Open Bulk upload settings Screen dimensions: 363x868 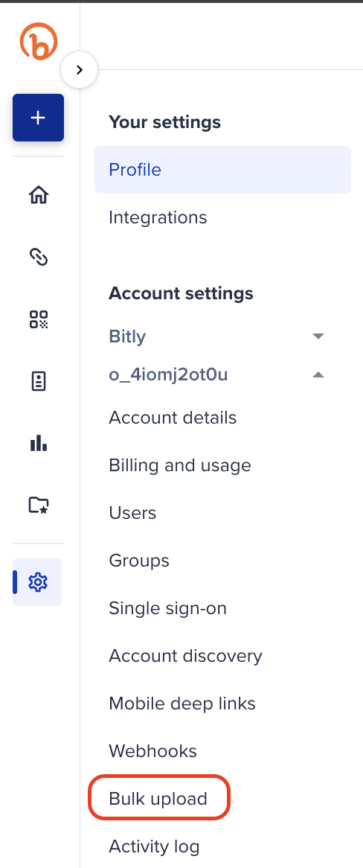(x=158, y=799)
